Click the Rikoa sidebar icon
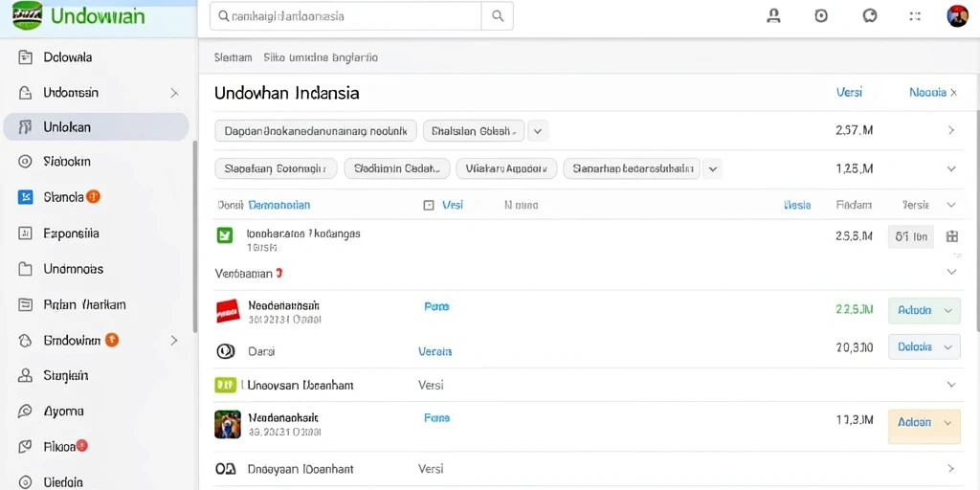The image size is (980, 490). (25, 447)
